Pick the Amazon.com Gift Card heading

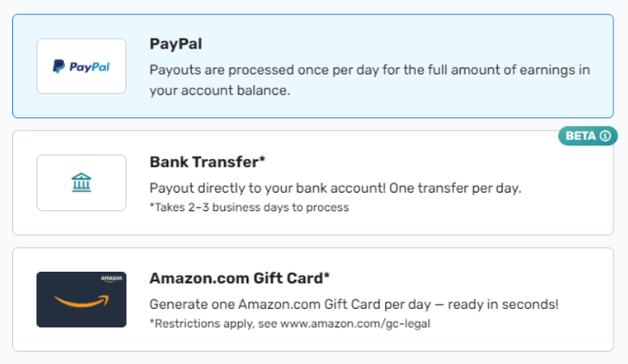point(239,278)
